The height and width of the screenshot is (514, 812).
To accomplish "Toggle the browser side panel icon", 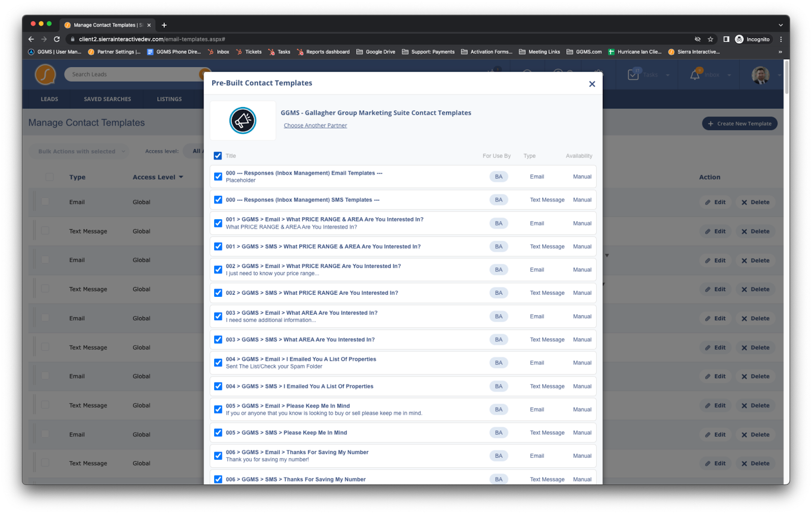I will (726, 39).
